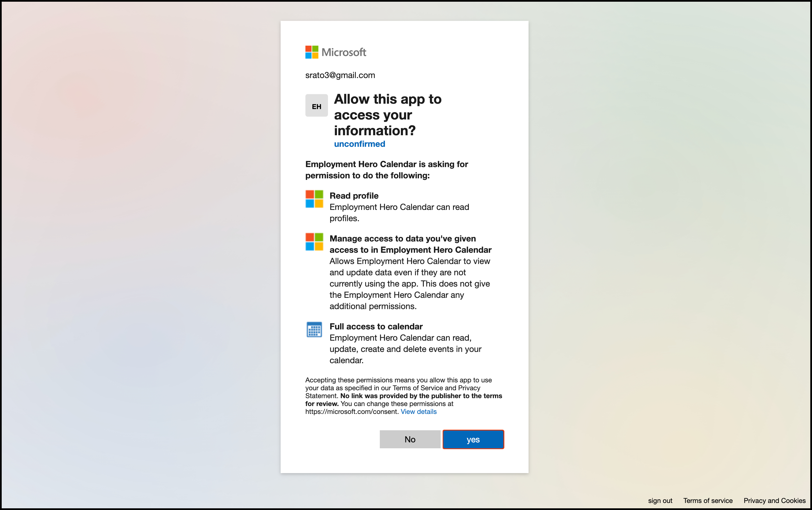This screenshot has height=510, width=812.
Task: Click the Microsoft icon beside Read profile
Action: tap(314, 199)
